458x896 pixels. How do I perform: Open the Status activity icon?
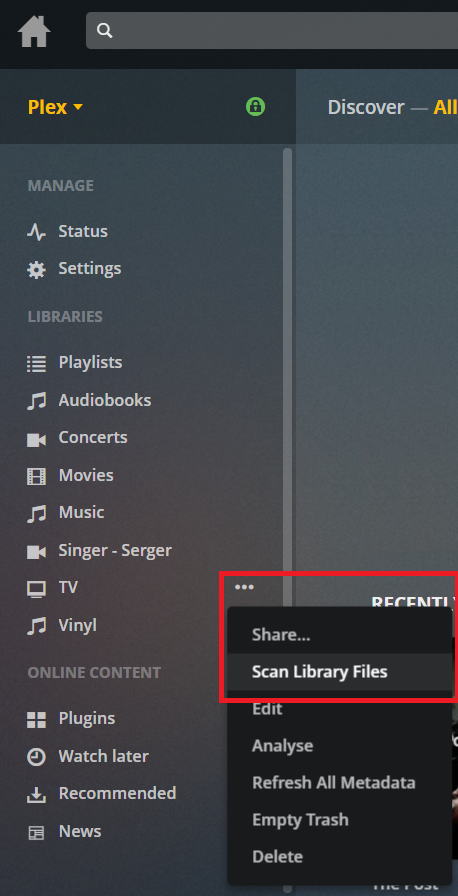click(37, 231)
